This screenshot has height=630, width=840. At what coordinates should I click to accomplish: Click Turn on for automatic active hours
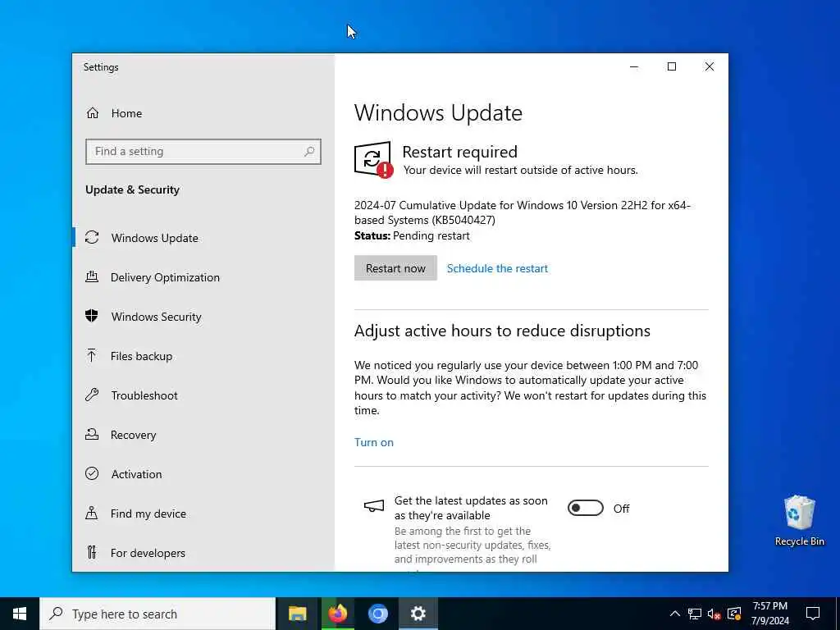tap(374, 442)
